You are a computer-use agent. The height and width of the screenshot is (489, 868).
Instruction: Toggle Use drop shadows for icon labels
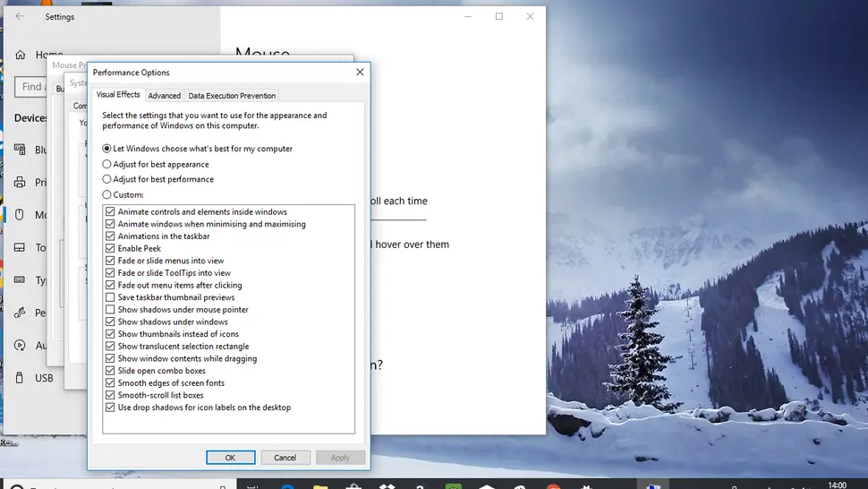point(110,407)
